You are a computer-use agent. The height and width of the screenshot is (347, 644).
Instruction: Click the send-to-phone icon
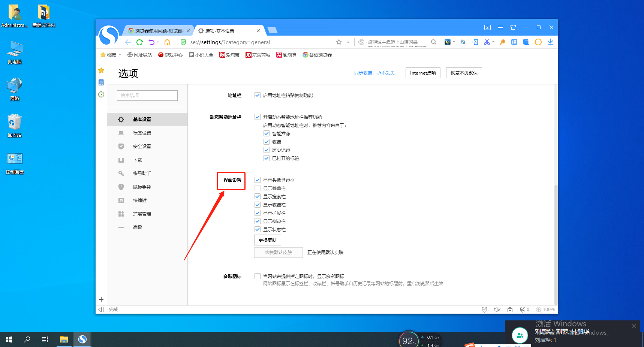coord(475,42)
